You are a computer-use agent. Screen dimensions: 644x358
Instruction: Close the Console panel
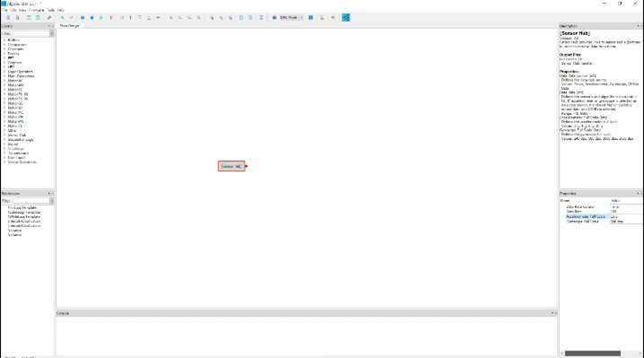point(556,313)
